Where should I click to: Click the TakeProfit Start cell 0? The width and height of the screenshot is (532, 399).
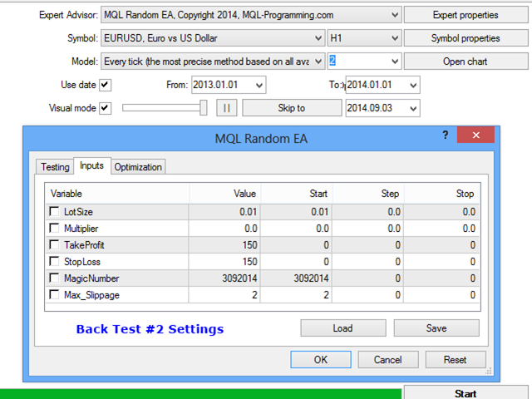[296, 245]
